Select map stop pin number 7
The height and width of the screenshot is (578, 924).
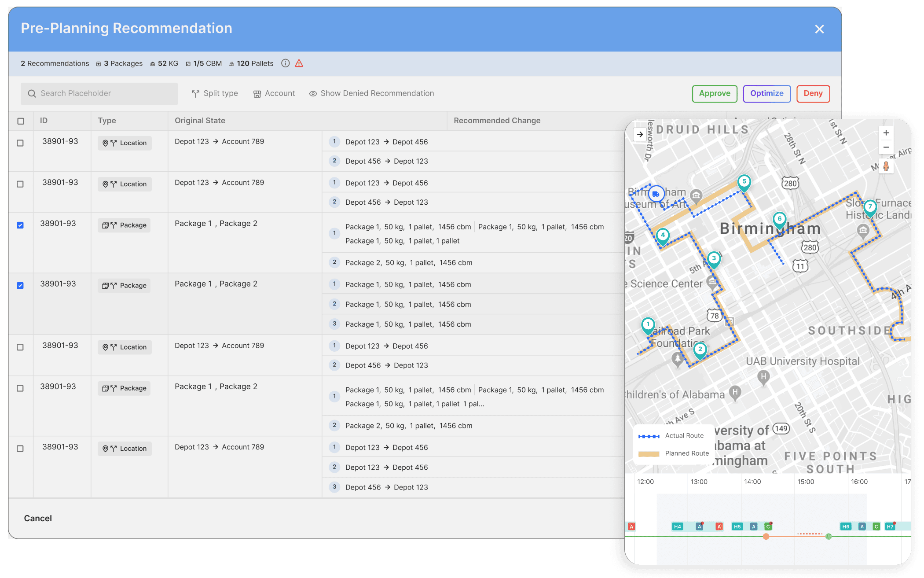click(870, 208)
